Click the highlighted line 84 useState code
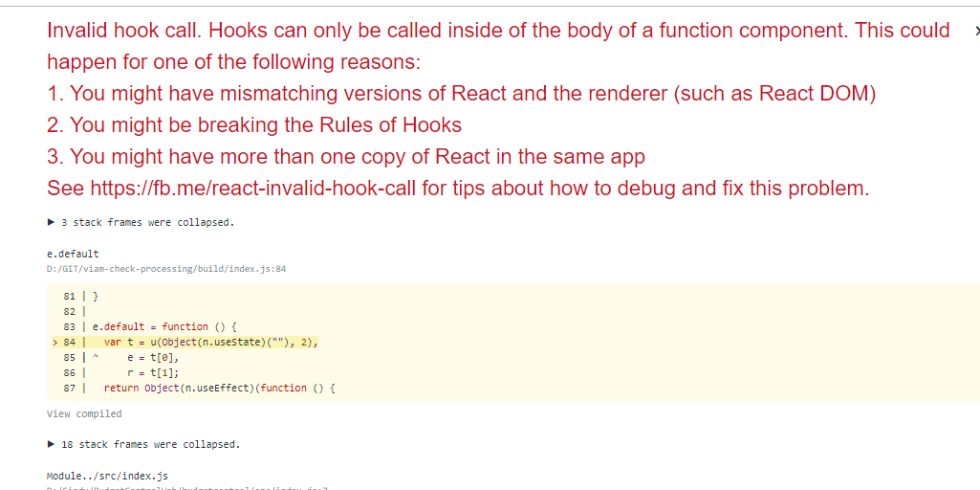This screenshot has height=490, width=980. 210,342
